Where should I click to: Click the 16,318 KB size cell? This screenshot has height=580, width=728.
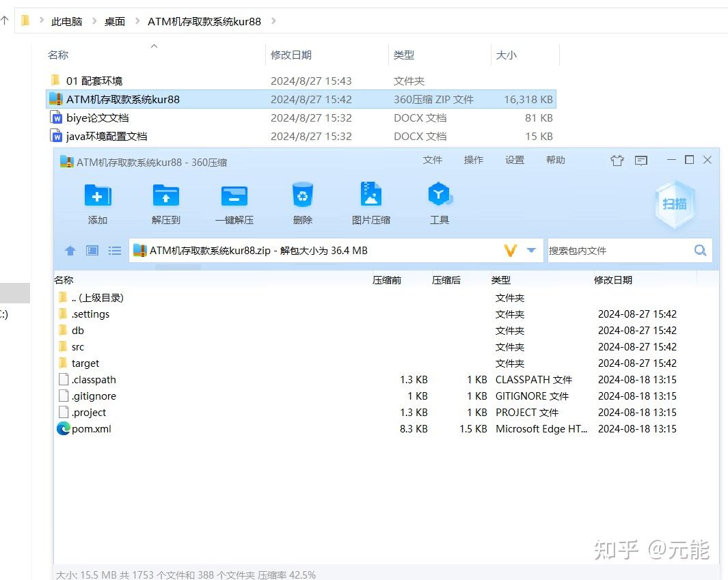[x=528, y=99]
